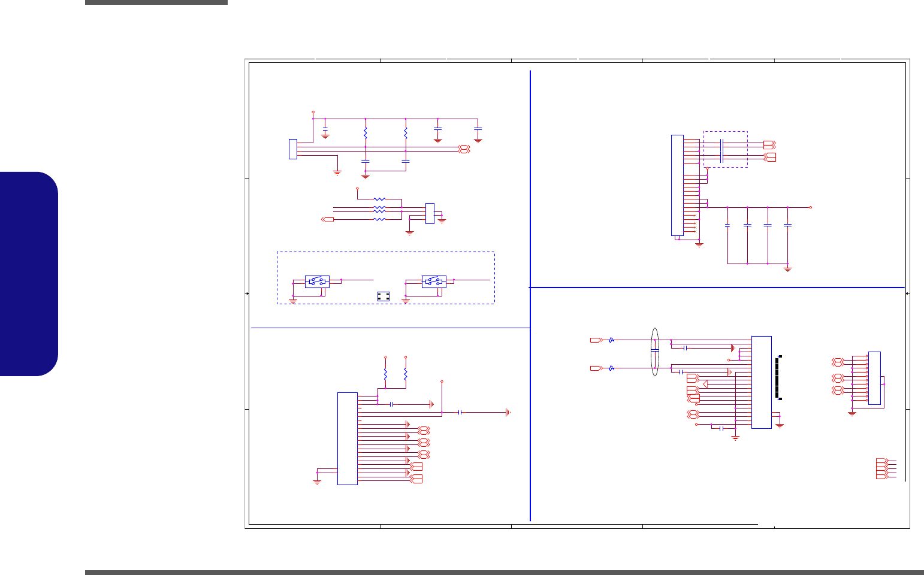Click the oval marker around the two bottom-right signal lines

(654, 352)
